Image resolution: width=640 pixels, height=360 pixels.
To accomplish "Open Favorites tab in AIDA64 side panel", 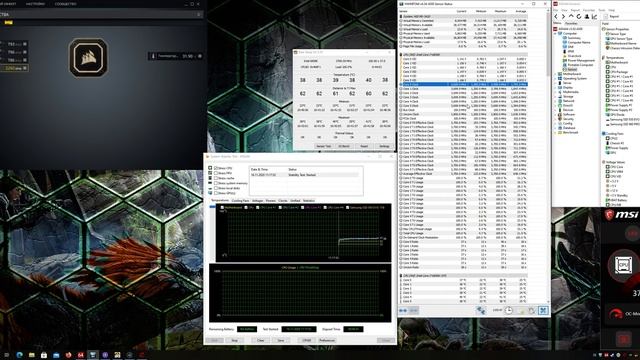I will [x=571, y=23].
